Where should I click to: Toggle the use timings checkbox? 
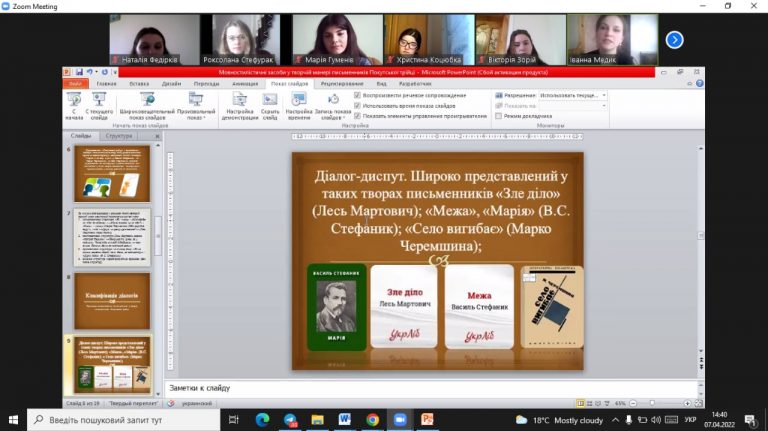[357, 105]
